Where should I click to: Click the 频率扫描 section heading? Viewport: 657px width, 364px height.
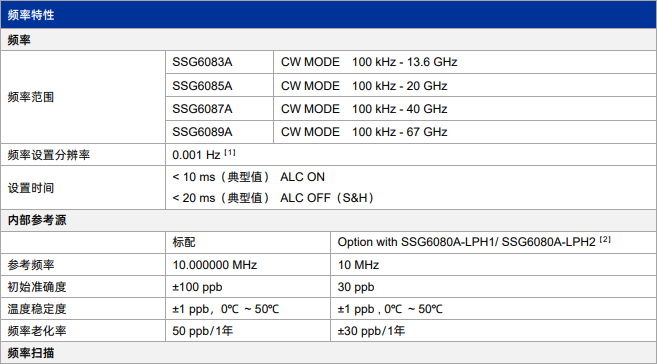coord(31,353)
